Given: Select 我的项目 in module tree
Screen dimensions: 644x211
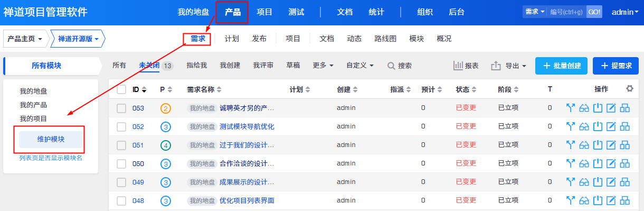Looking at the screenshot, I should tap(33, 118).
